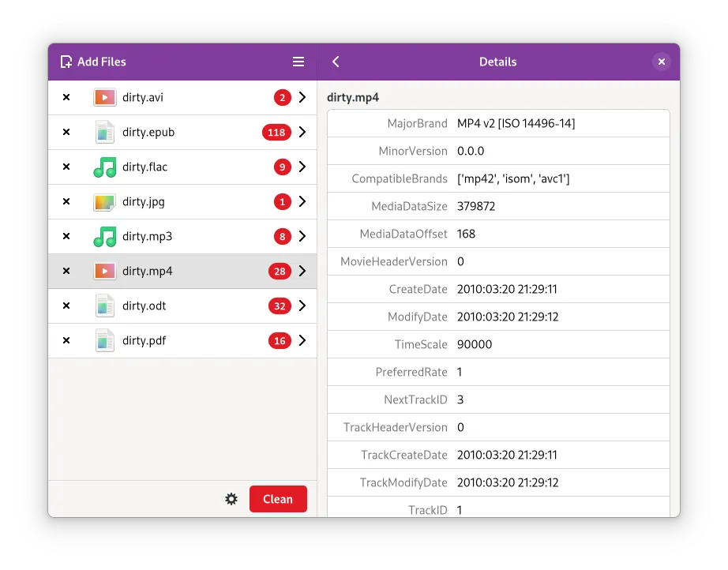Remove dirty.pdf from the list
The height and width of the screenshot is (570, 728).
66,341
